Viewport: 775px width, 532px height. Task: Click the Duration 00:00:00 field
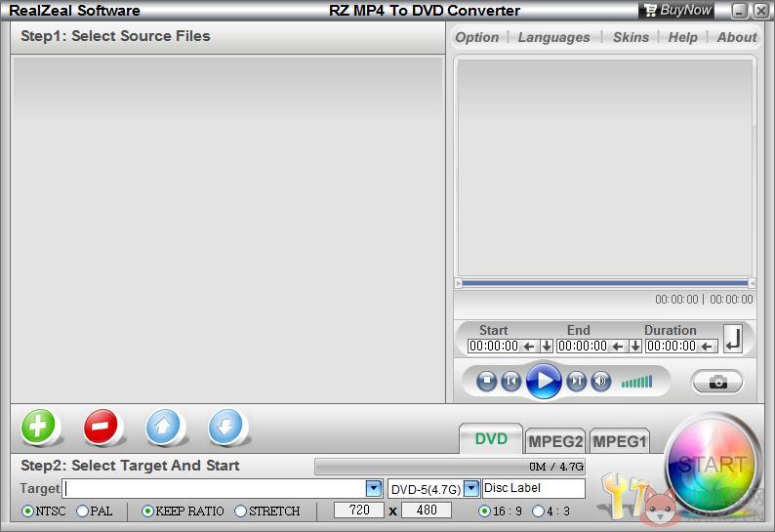pos(672,347)
